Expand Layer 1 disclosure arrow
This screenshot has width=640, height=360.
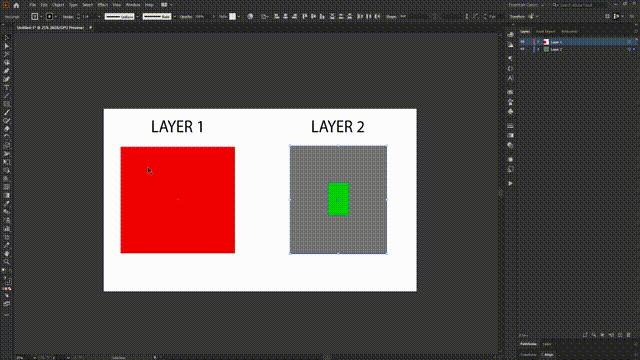(538, 42)
